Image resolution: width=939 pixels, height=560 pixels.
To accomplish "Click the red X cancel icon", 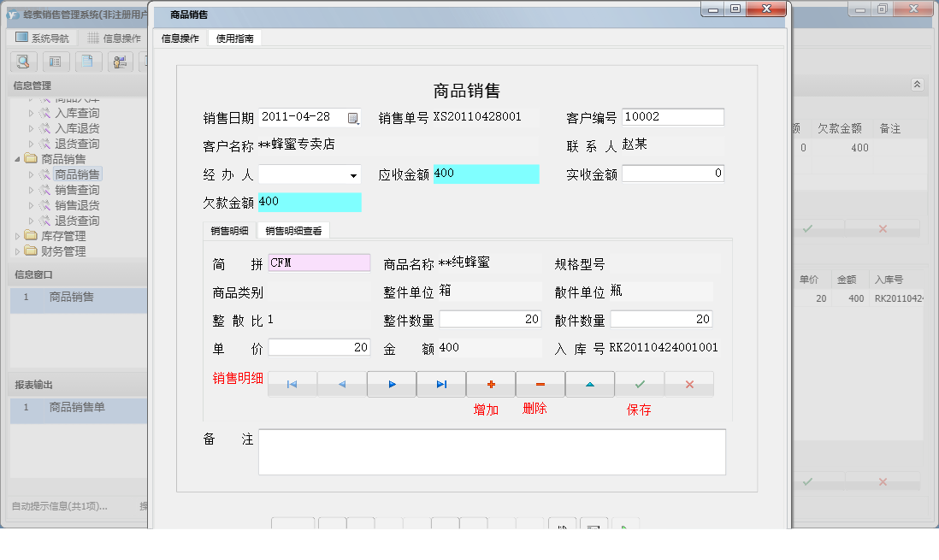I will (x=688, y=384).
